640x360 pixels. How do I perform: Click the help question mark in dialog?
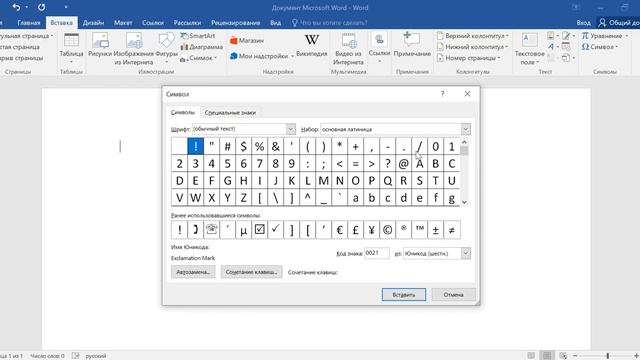pos(442,94)
